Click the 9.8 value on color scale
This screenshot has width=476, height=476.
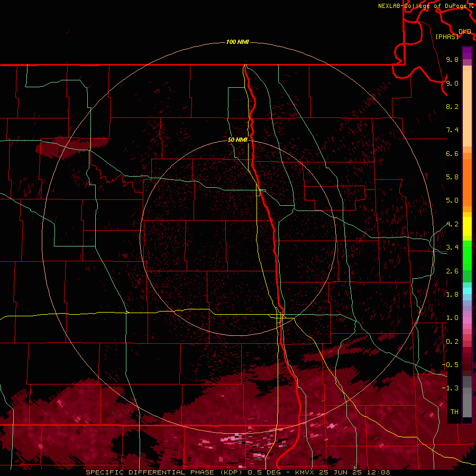pos(452,59)
